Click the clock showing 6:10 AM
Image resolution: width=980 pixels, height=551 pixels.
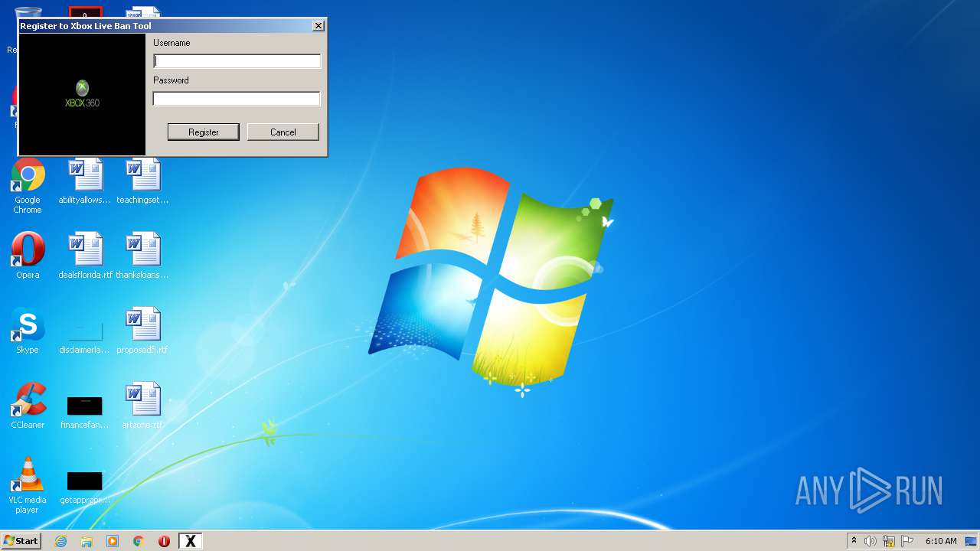coord(941,541)
